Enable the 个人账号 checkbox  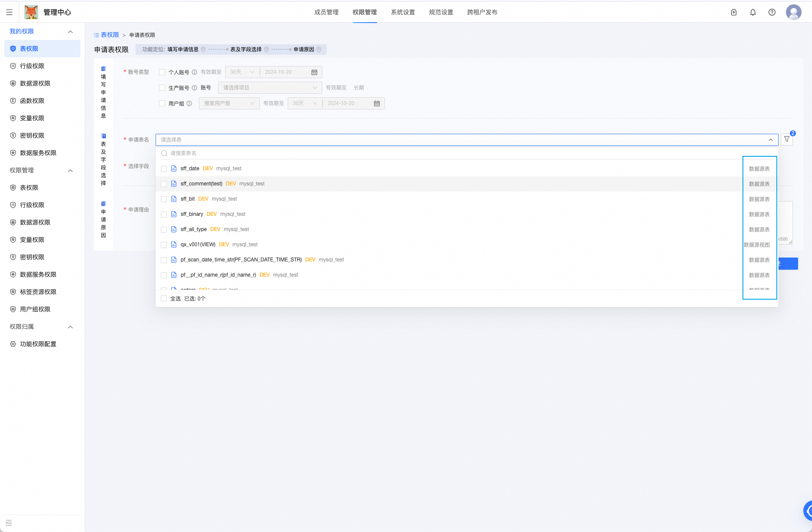point(162,72)
